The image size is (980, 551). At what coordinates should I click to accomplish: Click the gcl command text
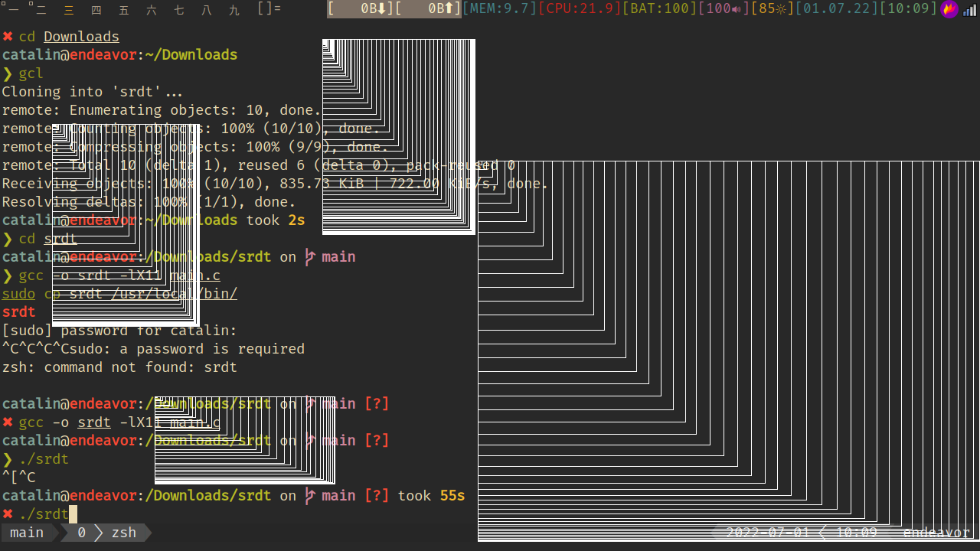(31, 73)
